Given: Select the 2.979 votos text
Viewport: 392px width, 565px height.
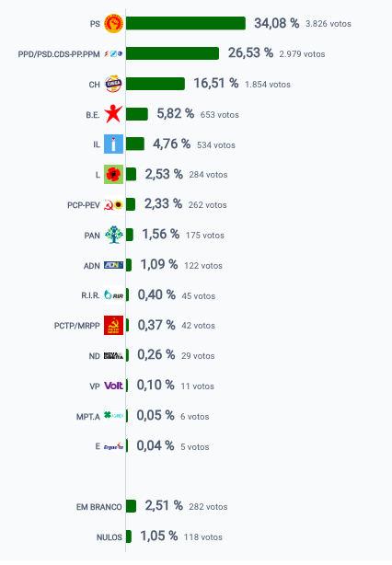Looking at the screenshot, I should [x=302, y=54].
